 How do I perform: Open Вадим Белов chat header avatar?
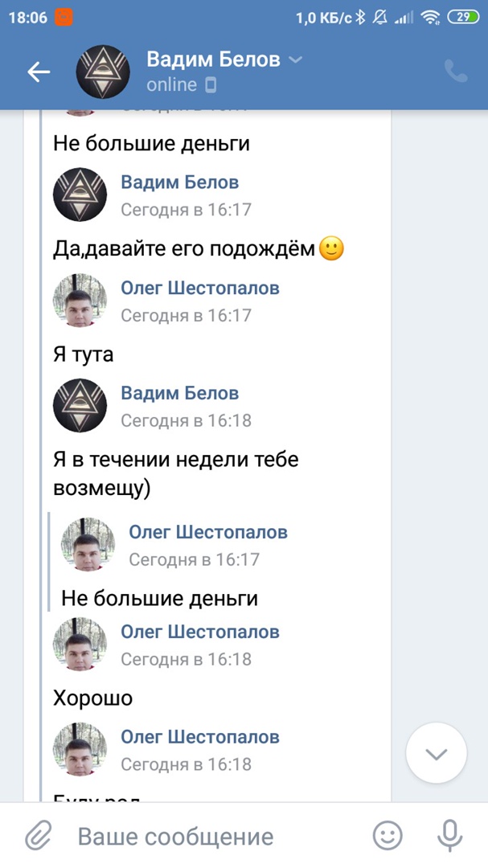(103, 72)
